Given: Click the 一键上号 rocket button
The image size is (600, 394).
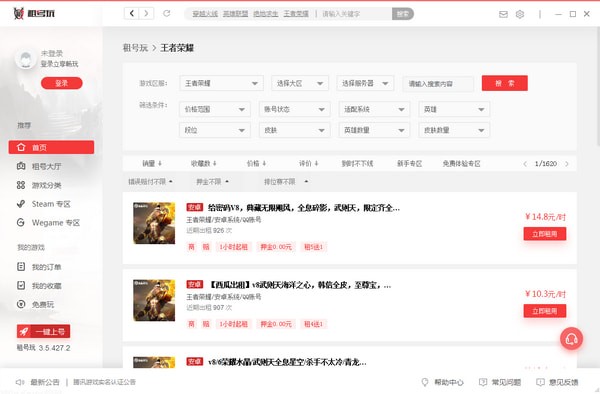Looking at the screenshot, I should coord(43,331).
